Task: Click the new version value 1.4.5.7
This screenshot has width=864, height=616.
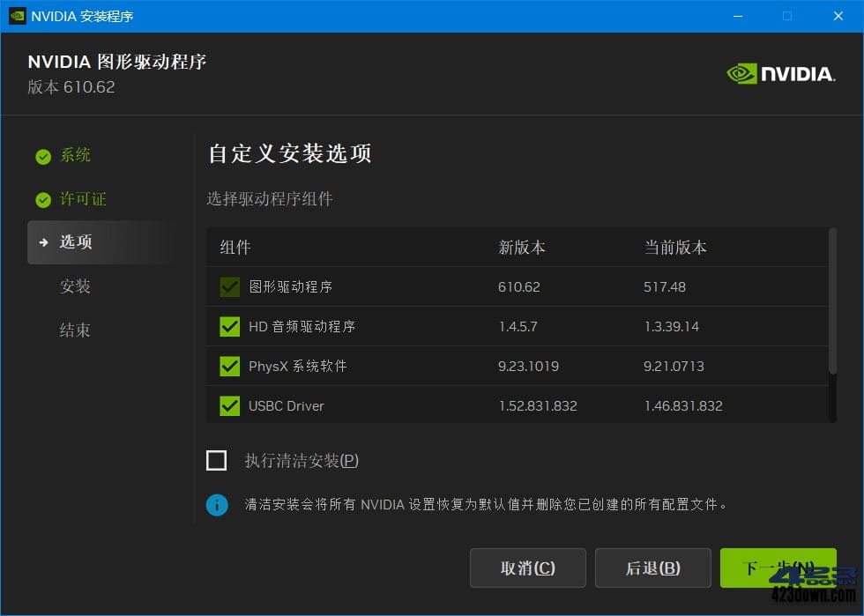Action: coord(518,327)
